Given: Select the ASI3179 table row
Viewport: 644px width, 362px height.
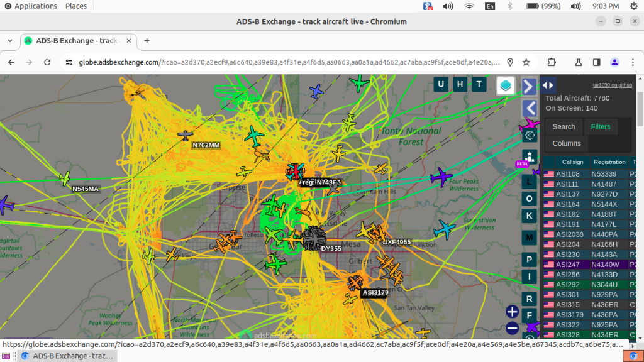Looking at the screenshot, I should coord(590,315).
